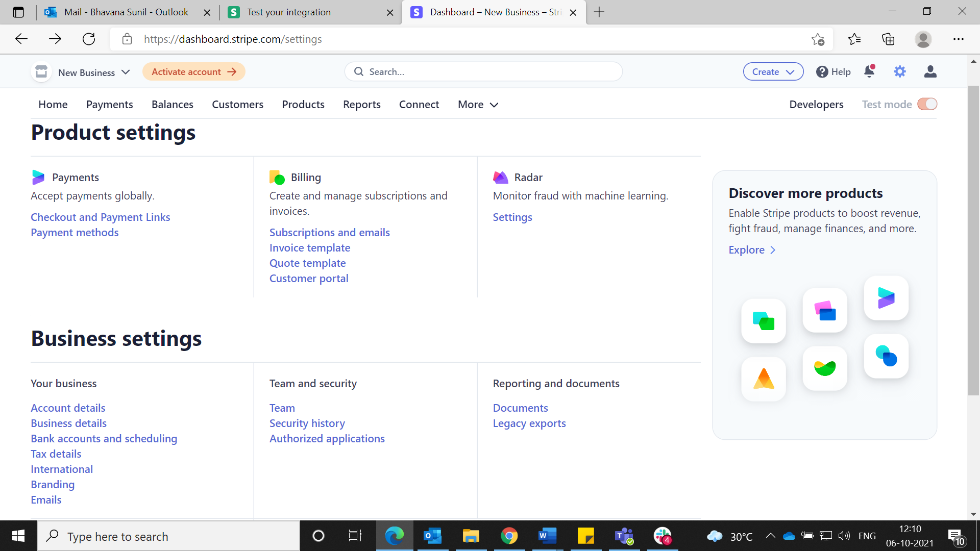This screenshot has height=551, width=980.
Task: Click the page vertical scrollbar
Action: click(x=973, y=240)
